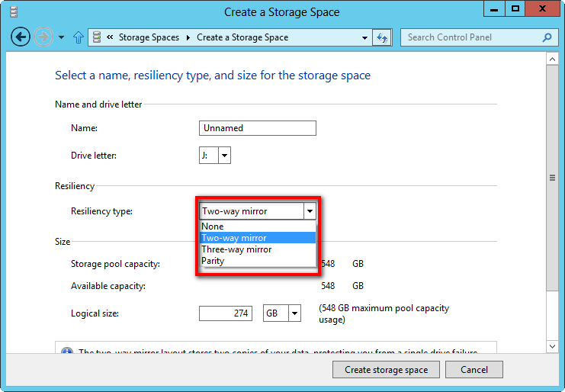The width and height of the screenshot is (565, 392).
Task: Choose Two-way mirror from the list
Action: [x=258, y=238]
